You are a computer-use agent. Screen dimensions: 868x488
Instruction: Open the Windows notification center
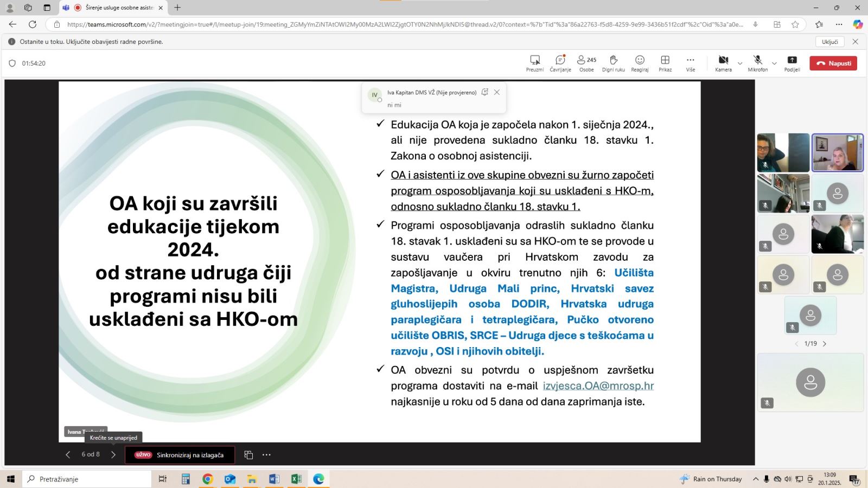(x=854, y=479)
